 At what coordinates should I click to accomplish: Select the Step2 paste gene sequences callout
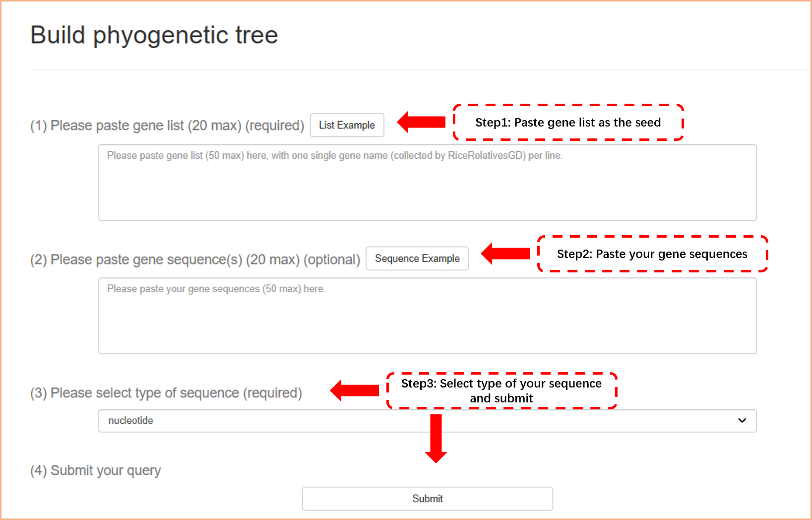[652, 254]
